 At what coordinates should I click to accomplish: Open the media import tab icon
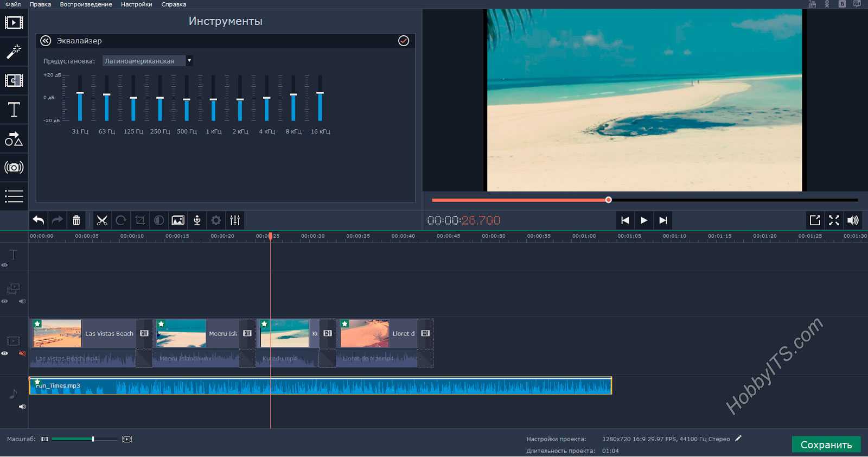[14, 23]
